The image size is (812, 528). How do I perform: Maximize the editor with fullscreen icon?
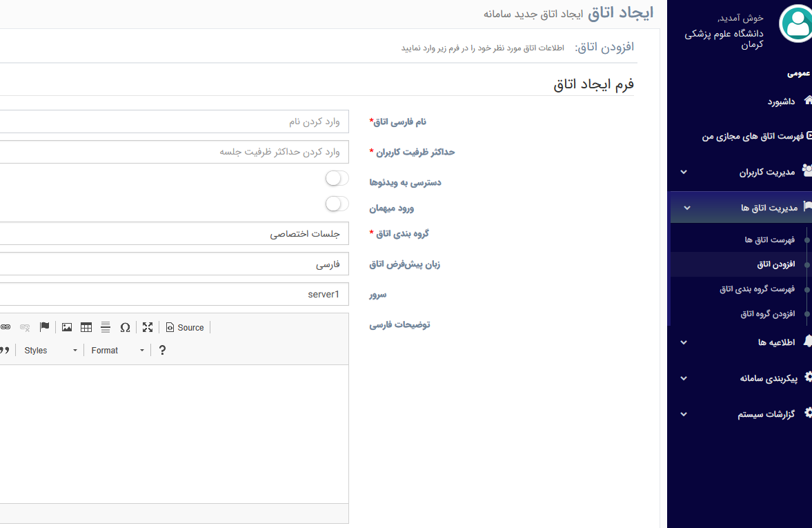tap(148, 327)
